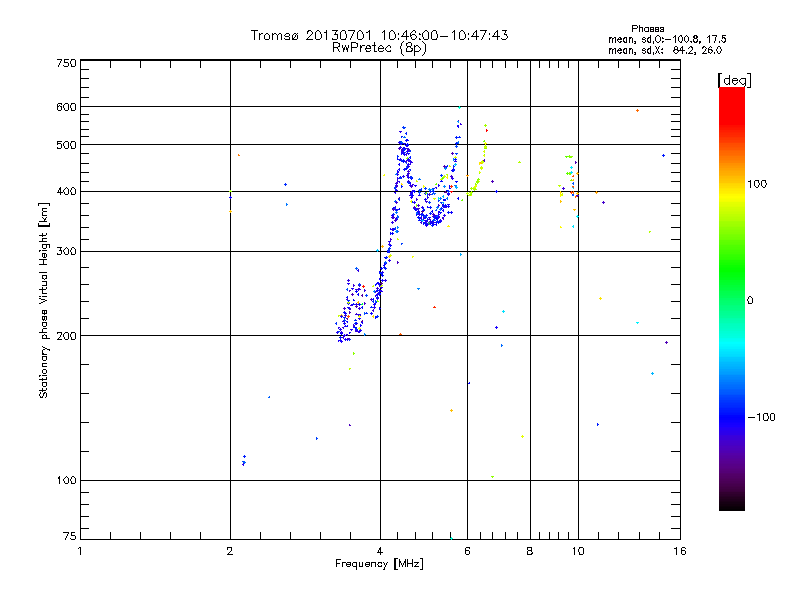Viewport: 800px width, 600px height.
Task: Click the y-axis tick label '500'
Action: point(67,145)
